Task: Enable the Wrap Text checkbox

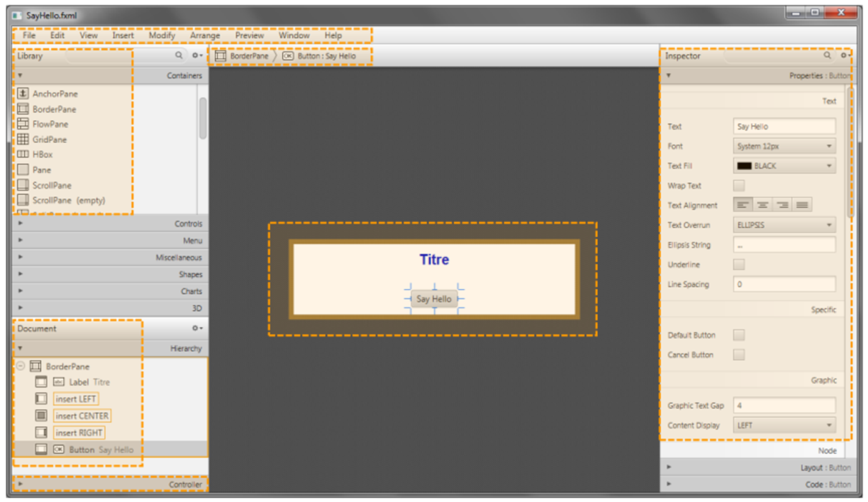Action: 739,185
